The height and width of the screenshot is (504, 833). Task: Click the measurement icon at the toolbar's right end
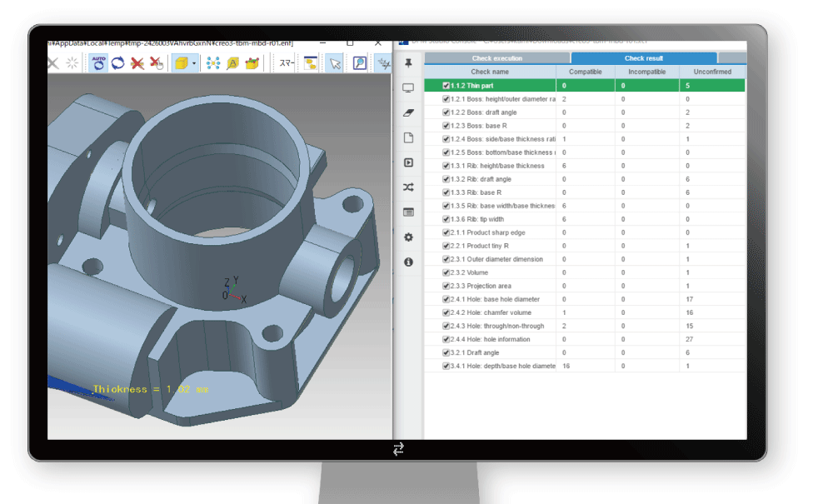coord(383,64)
